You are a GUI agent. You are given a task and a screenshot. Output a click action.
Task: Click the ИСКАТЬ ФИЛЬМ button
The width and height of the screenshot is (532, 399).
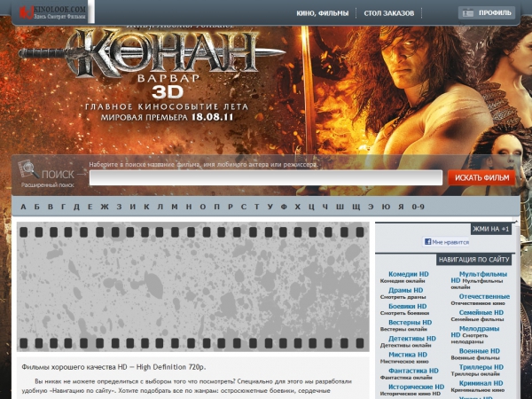click(x=481, y=177)
